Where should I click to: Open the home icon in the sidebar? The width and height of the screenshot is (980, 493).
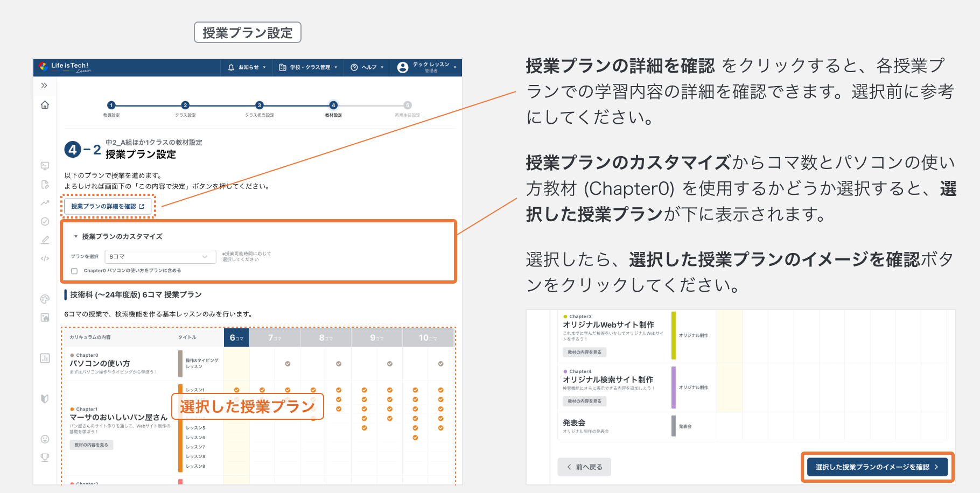pyautogui.click(x=45, y=105)
